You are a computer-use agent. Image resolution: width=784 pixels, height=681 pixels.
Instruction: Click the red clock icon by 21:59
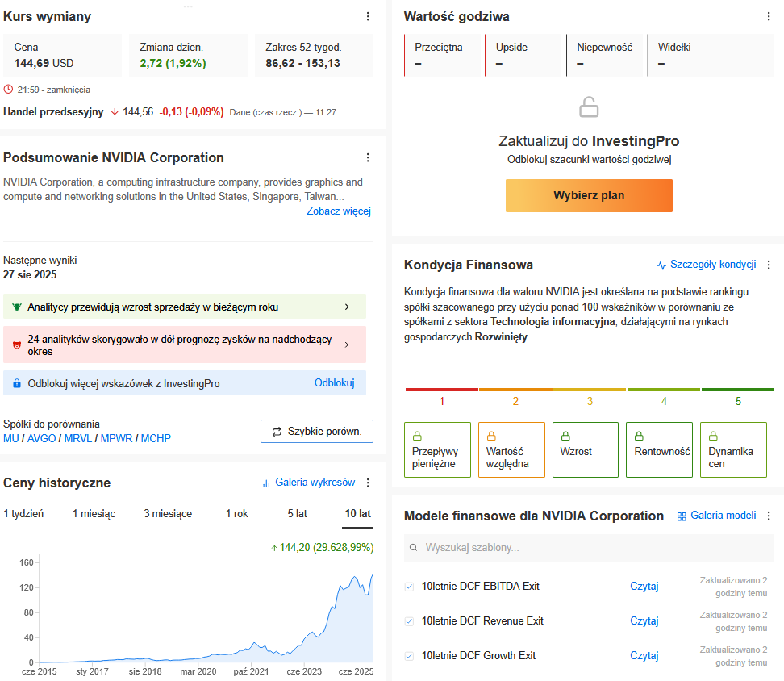(8, 90)
